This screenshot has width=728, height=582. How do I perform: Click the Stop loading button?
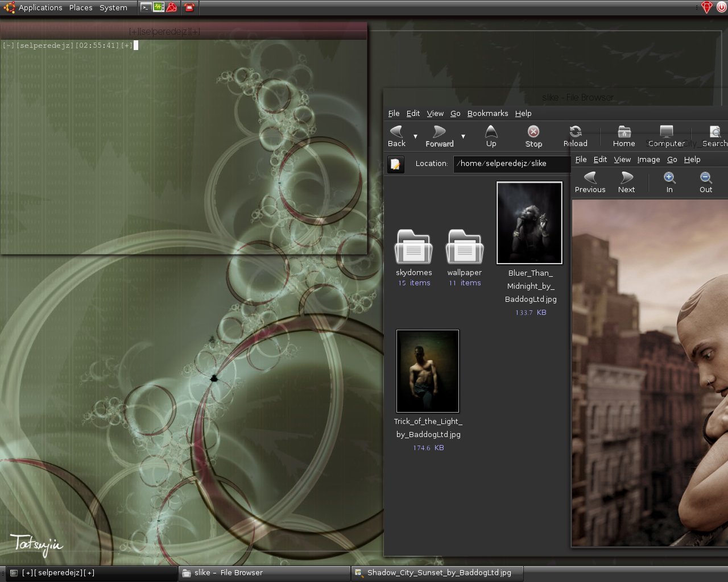click(533, 136)
